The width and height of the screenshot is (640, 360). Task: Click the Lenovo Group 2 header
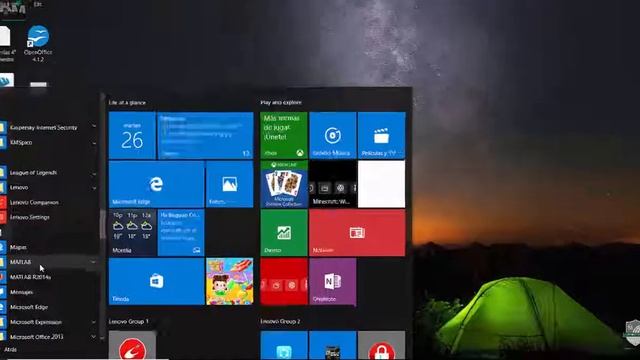click(280, 322)
